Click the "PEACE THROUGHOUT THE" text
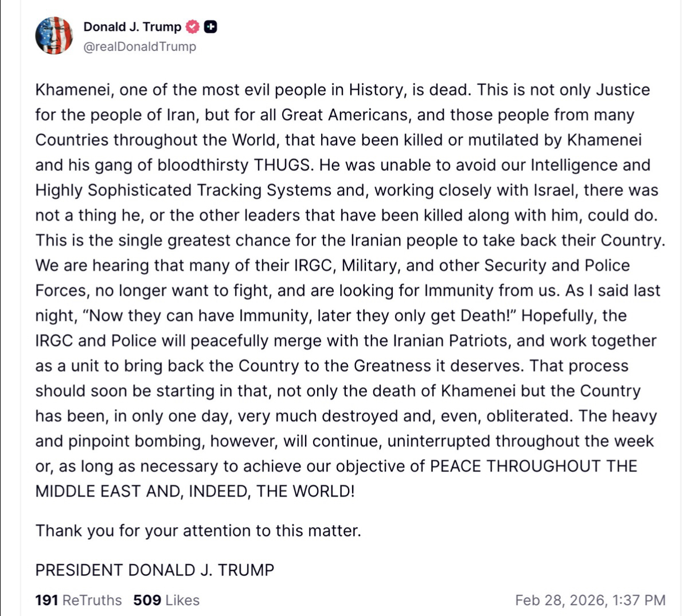Viewport: 691px width, 616px height. pyautogui.click(x=533, y=466)
